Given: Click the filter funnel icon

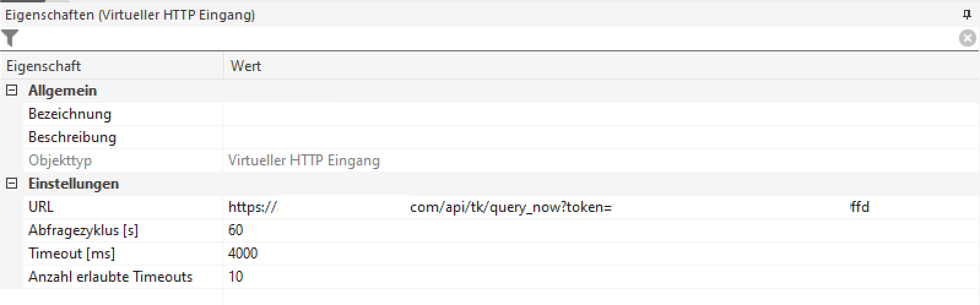Looking at the screenshot, I should [x=10, y=38].
